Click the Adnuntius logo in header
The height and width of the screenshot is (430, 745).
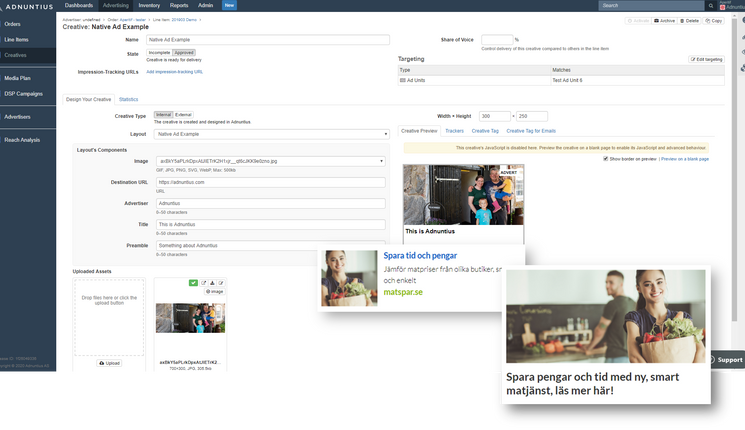(x=29, y=7)
